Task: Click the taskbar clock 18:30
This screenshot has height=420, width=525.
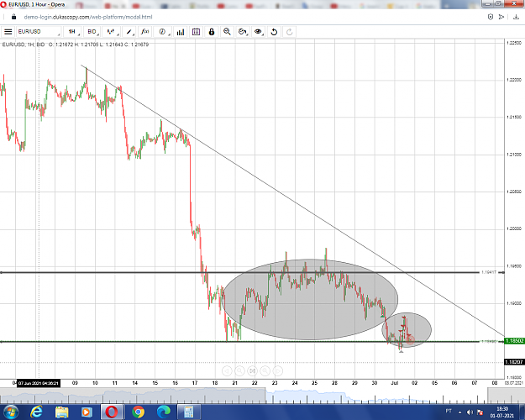Action: coord(502,409)
